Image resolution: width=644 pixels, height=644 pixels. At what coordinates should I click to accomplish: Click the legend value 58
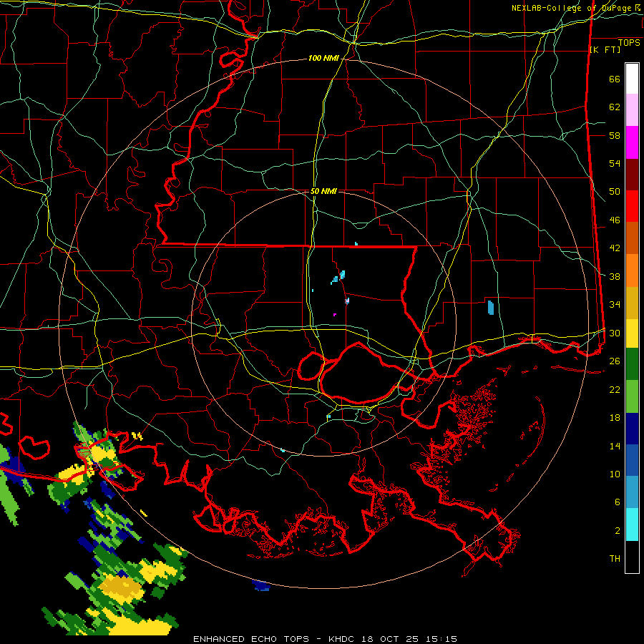point(615,135)
